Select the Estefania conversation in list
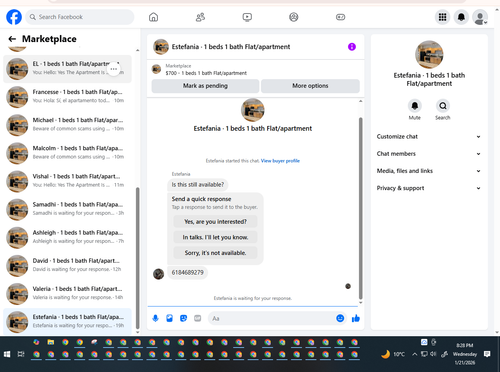Screen dimensions: 500x372 [x=67, y=322]
